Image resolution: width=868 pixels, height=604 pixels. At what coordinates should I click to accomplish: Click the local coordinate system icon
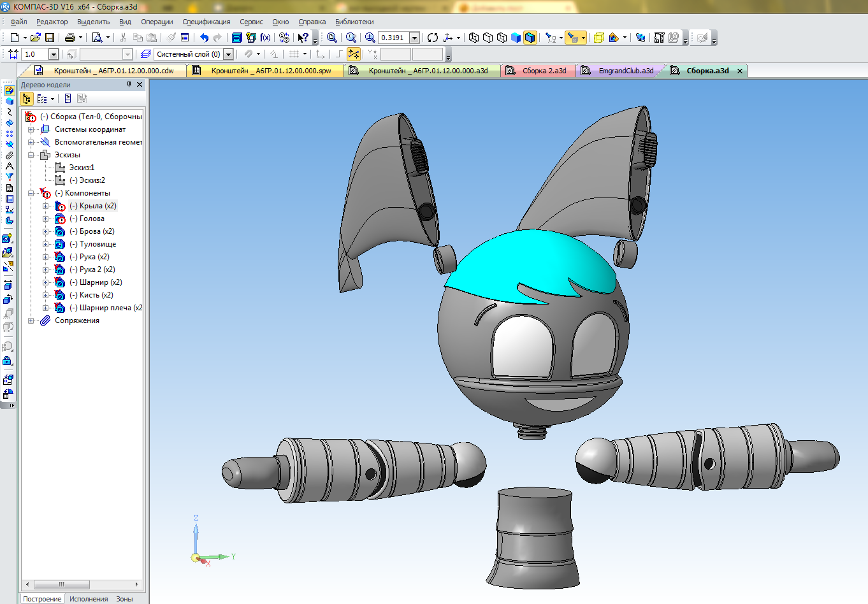tap(321, 54)
